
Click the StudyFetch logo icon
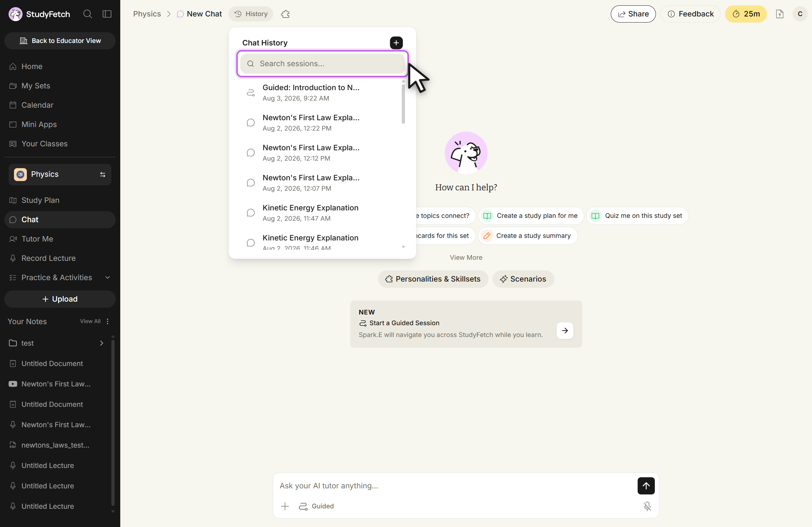pos(15,14)
